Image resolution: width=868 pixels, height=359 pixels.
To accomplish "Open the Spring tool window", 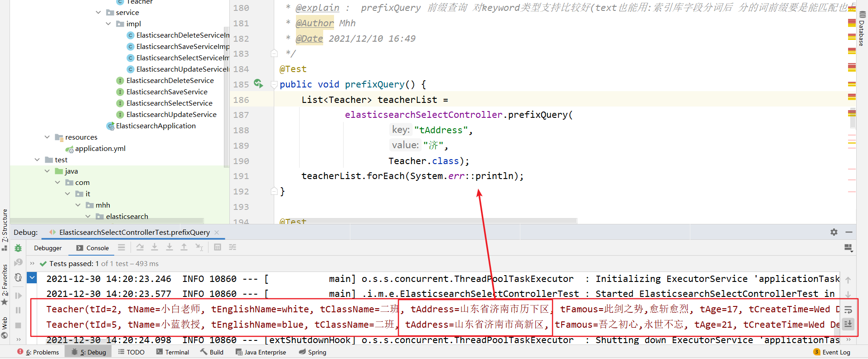I will pyautogui.click(x=312, y=352).
